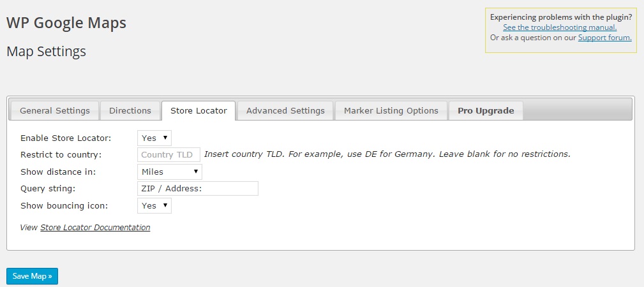The height and width of the screenshot is (287, 644).
Task: Click the Query string text field
Action: [198, 188]
